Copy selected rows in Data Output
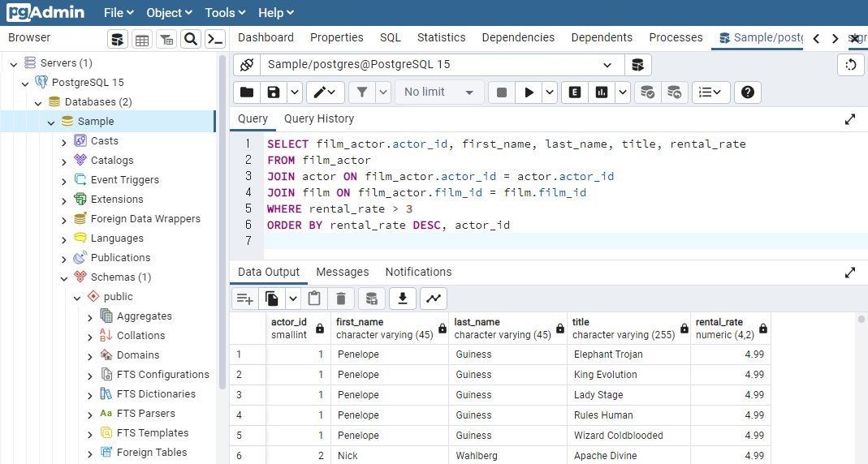This screenshot has width=868, height=464. pyautogui.click(x=272, y=299)
